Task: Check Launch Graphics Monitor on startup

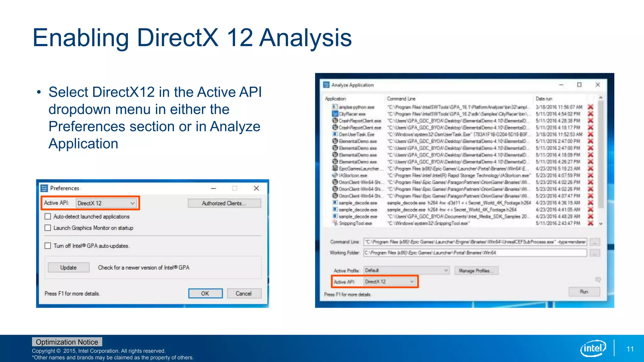Action: tap(48, 228)
